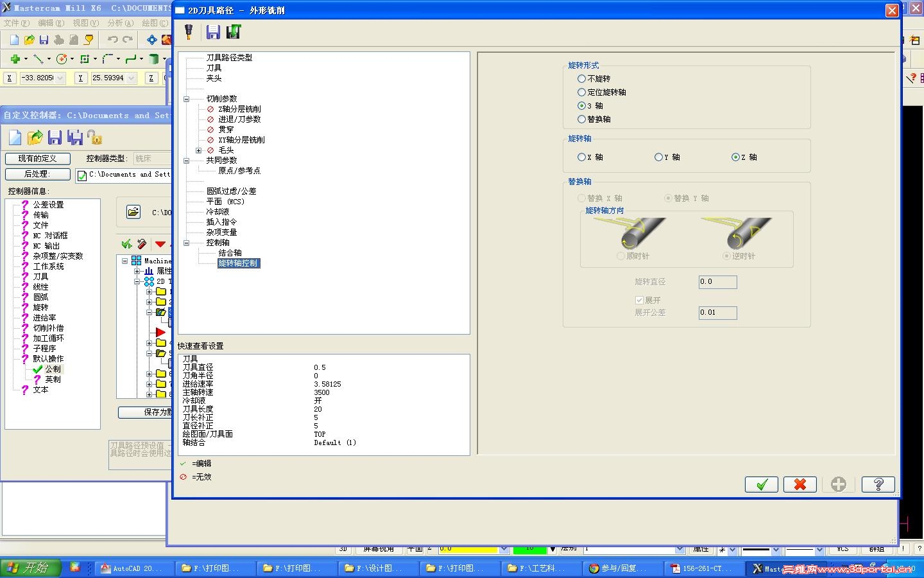Viewport: 924px width, 578px height.
Task: Select 定位旋转轴 radio button
Action: tap(581, 92)
